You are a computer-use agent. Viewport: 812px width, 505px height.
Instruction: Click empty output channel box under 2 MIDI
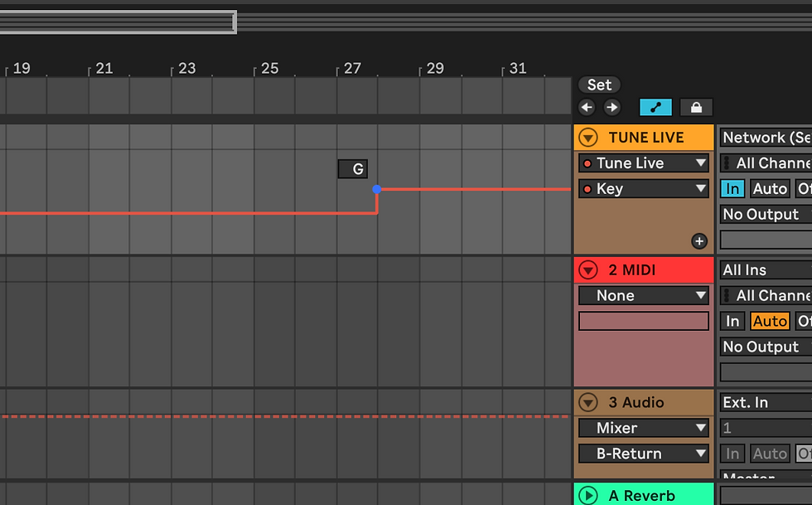point(766,372)
